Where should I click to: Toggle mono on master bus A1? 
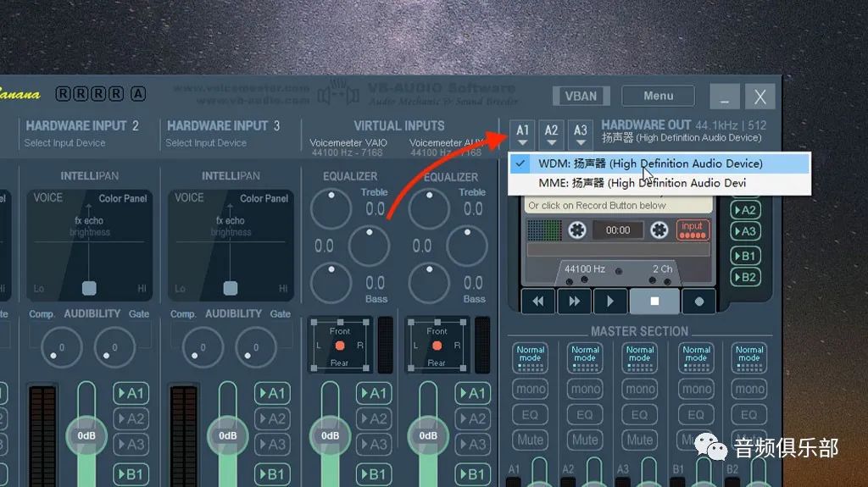(x=531, y=389)
